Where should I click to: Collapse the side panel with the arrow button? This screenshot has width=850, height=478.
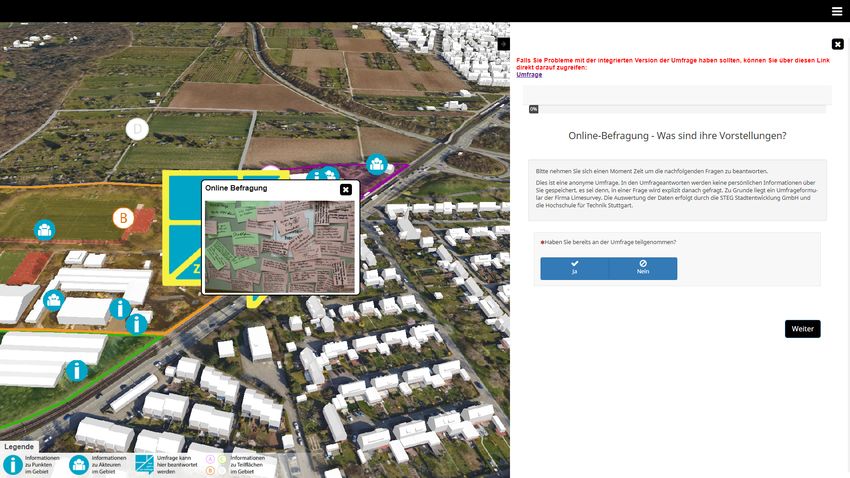point(504,44)
